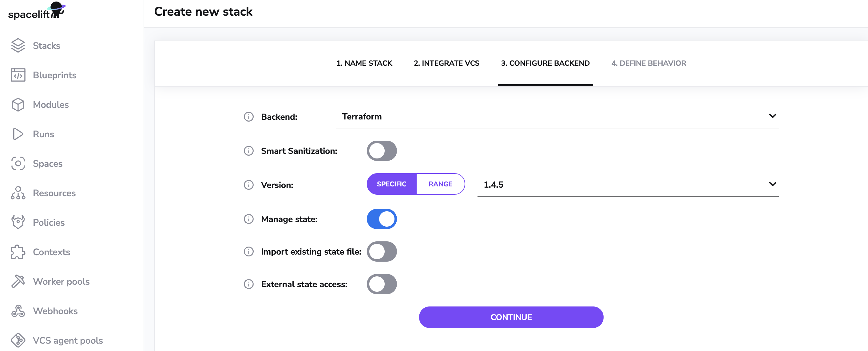The width and height of the screenshot is (868, 351).
Task: Toggle External state access on
Action: [x=382, y=284]
